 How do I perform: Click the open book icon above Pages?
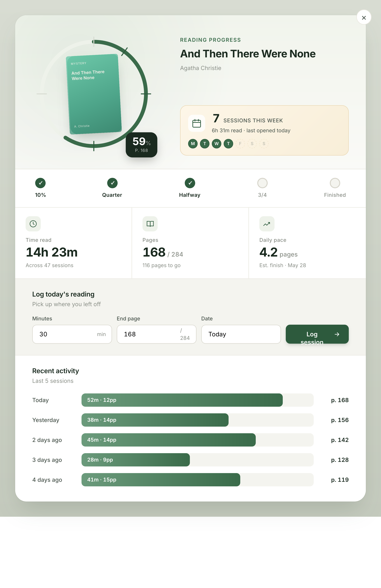[150, 224]
